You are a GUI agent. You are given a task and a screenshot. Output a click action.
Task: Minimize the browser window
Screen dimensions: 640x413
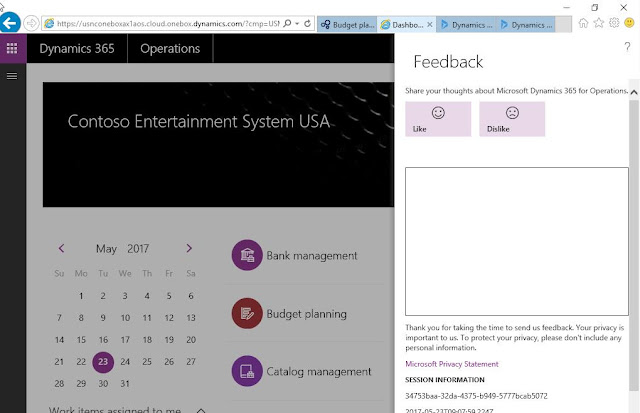(x=567, y=7)
